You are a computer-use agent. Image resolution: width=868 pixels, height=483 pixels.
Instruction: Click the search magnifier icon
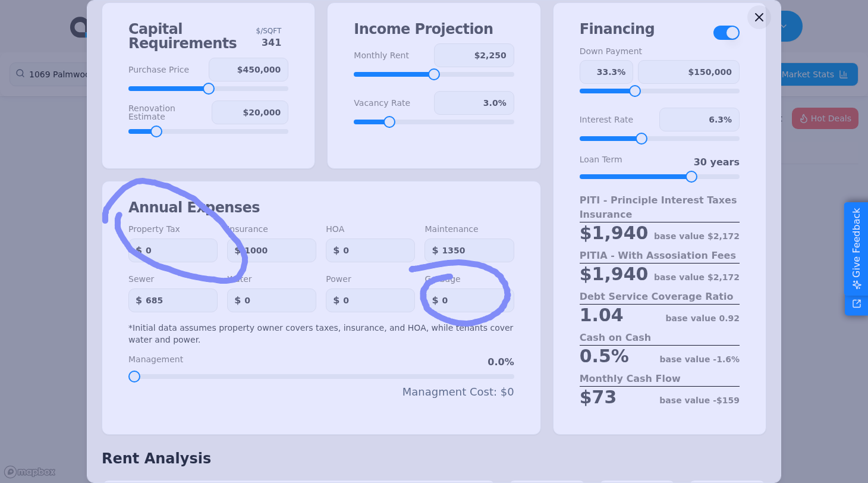(20, 74)
